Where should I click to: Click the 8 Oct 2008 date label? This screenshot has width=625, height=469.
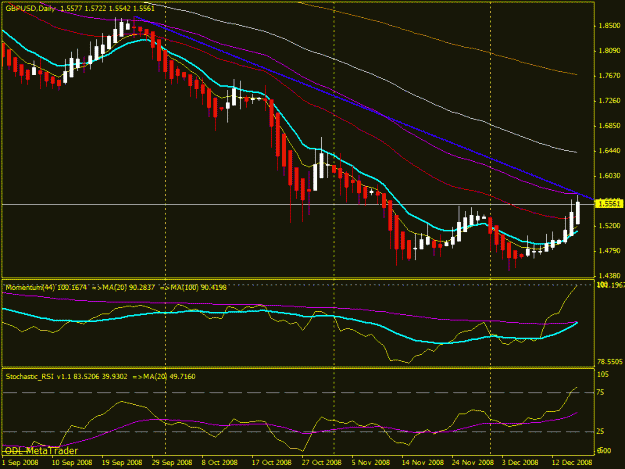[x=220, y=463]
